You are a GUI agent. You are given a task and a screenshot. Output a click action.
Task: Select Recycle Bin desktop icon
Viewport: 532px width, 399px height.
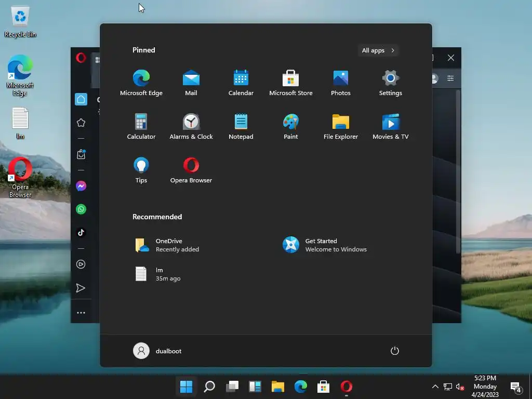point(20,22)
